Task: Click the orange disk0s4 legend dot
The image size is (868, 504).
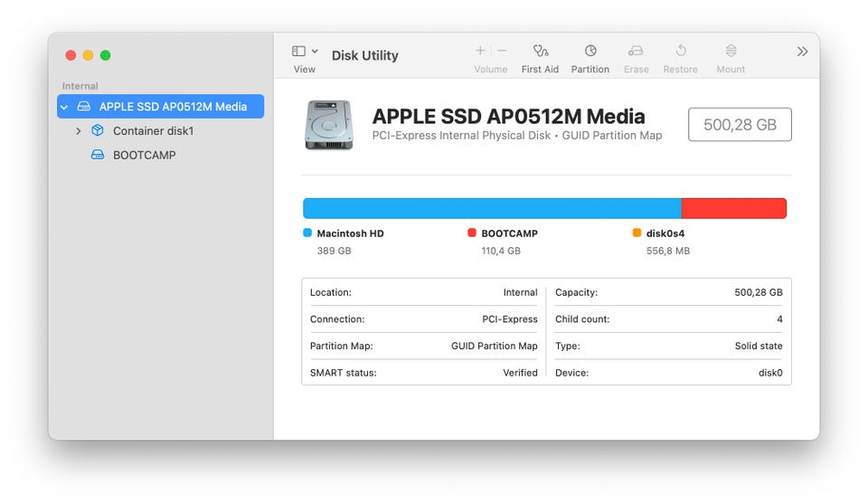Action: 637,233
